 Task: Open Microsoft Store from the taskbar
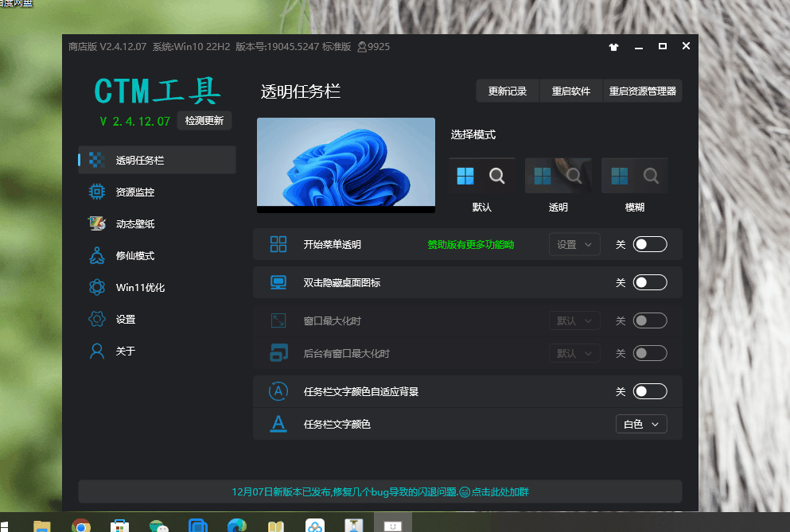(x=120, y=526)
